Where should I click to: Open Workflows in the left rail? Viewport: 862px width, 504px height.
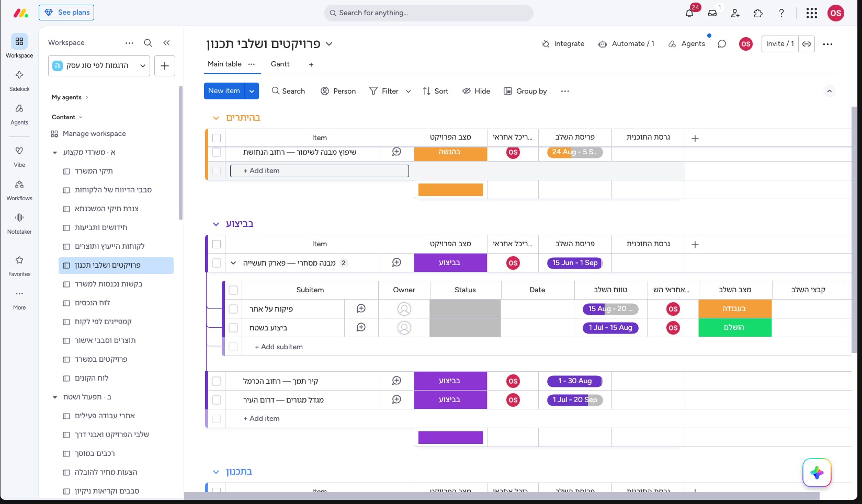point(19,189)
